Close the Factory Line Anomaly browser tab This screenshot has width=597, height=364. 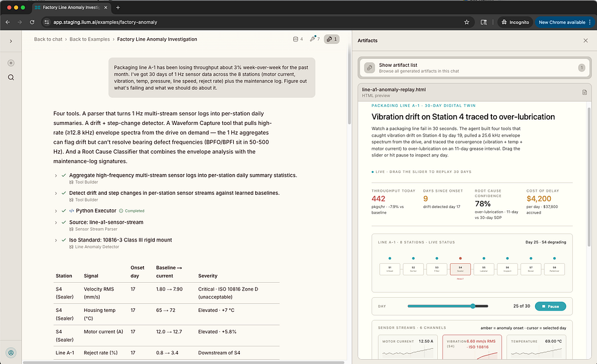point(106,7)
